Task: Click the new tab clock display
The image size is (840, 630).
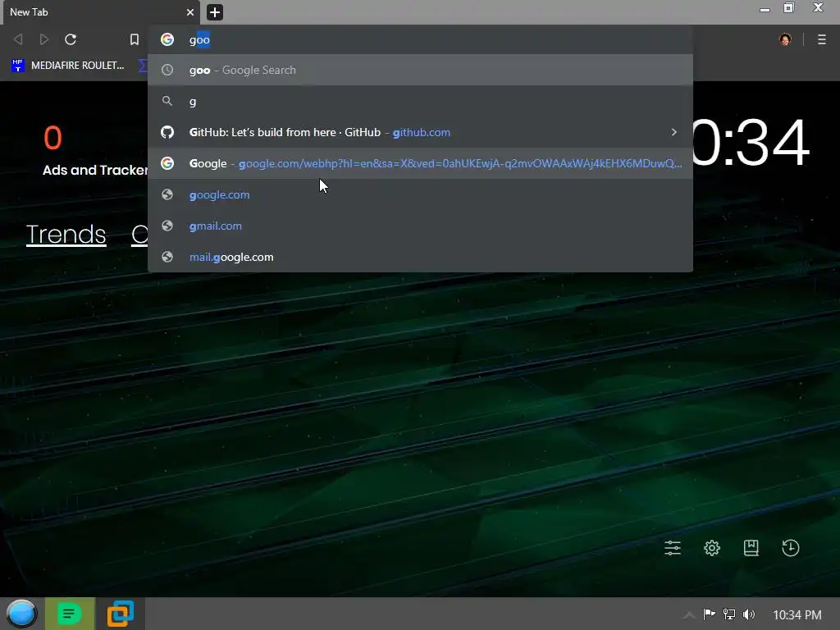Action: [x=750, y=143]
